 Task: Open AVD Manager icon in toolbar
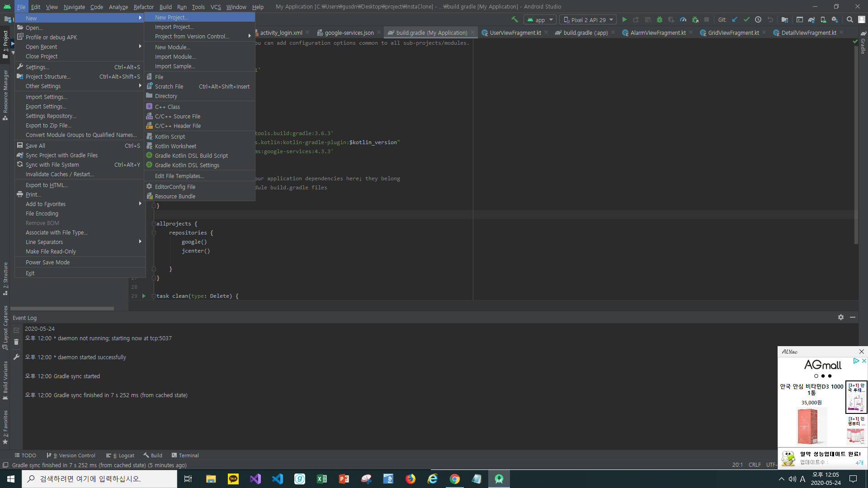(823, 19)
